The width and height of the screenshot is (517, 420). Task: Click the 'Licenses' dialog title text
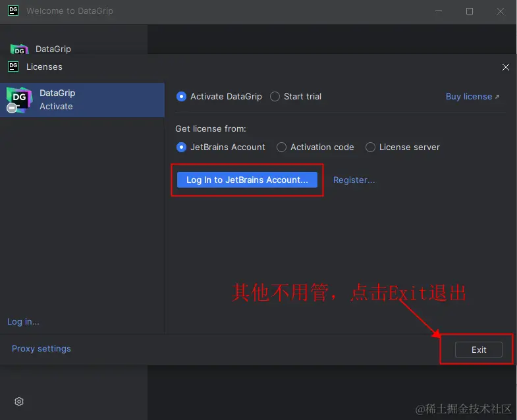click(x=44, y=67)
